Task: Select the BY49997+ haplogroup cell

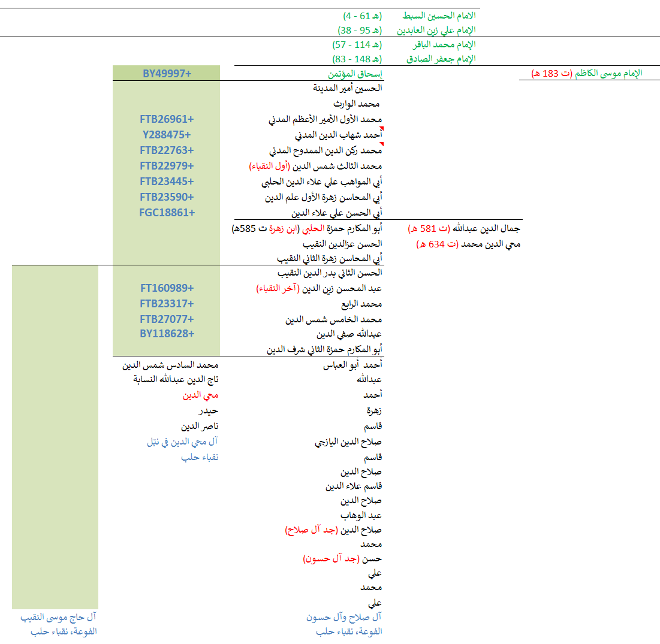Action: [167, 73]
